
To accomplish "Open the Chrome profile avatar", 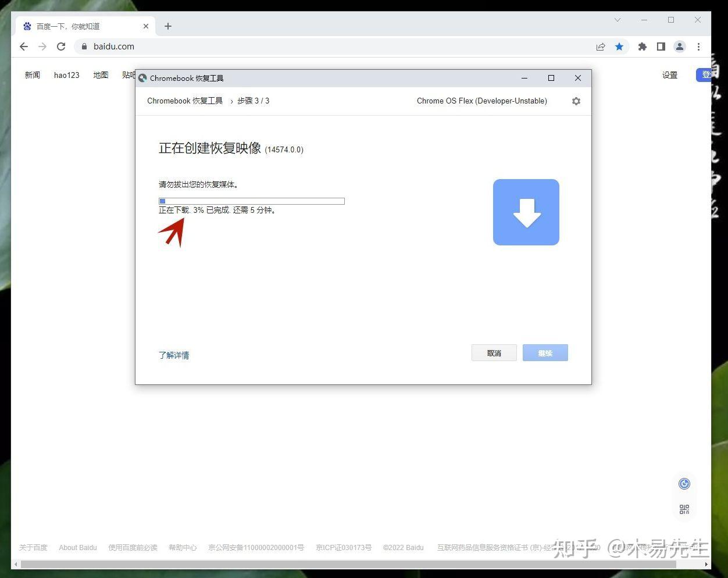I will coord(680,47).
